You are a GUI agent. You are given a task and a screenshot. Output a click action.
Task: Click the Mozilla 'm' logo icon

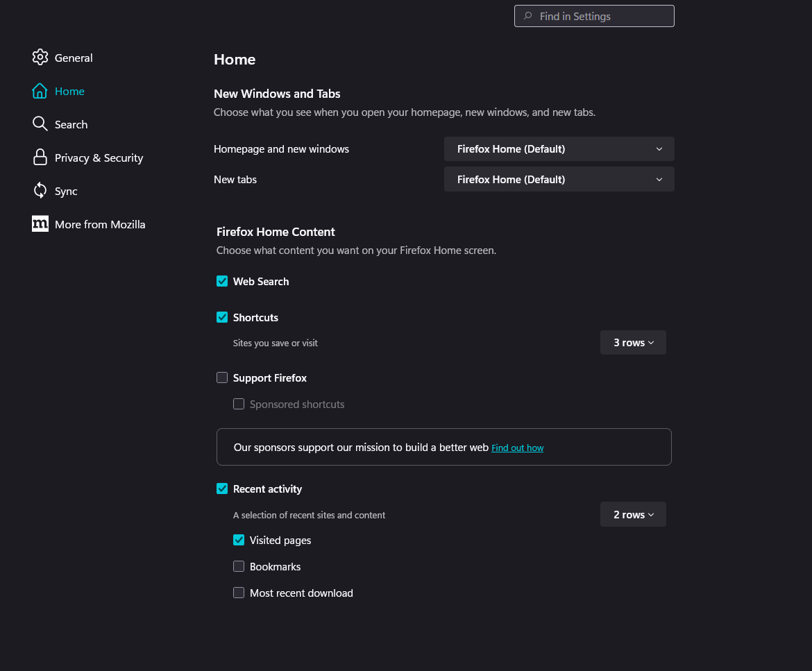pyautogui.click(x=40, y=224)
